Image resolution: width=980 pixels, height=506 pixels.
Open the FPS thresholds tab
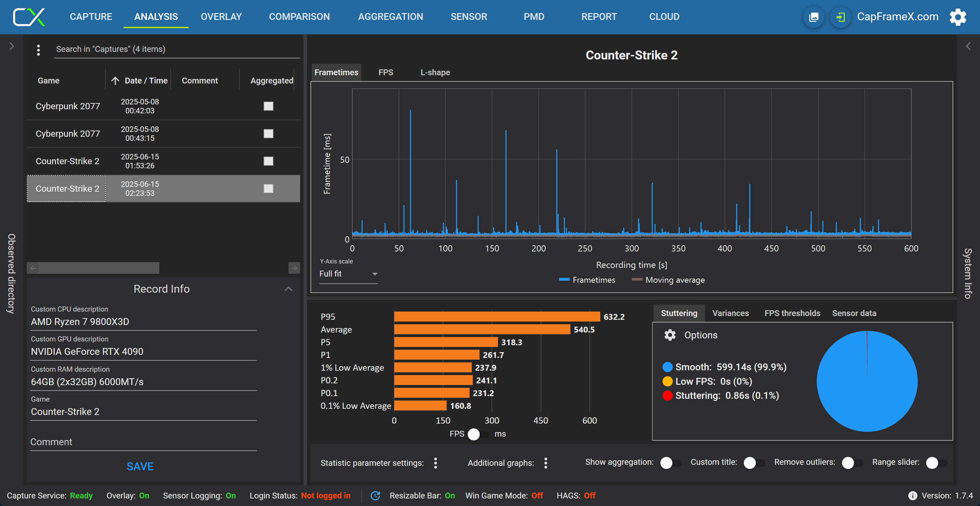[792, 313]
